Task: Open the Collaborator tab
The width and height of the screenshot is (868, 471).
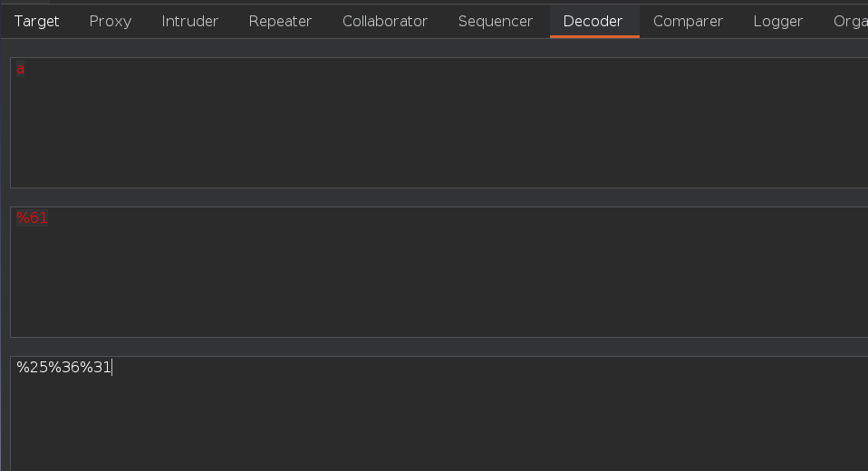Action: tap(385, 21)
